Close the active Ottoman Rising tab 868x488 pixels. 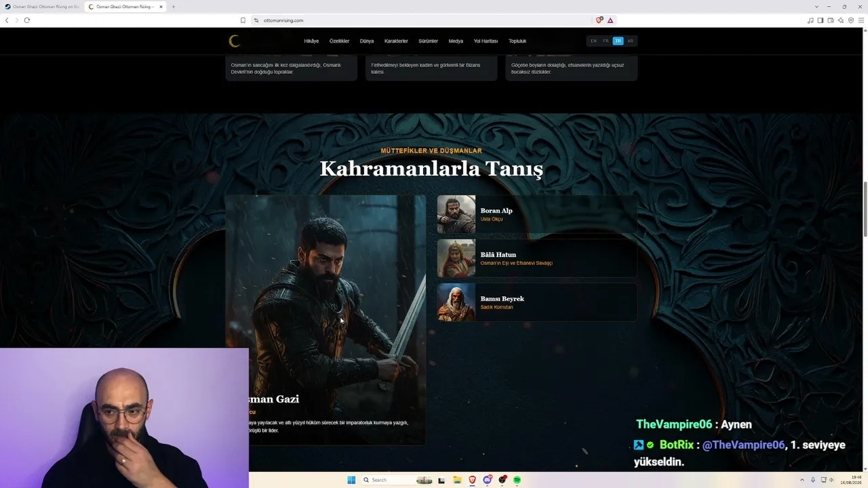tap(161, 7)
